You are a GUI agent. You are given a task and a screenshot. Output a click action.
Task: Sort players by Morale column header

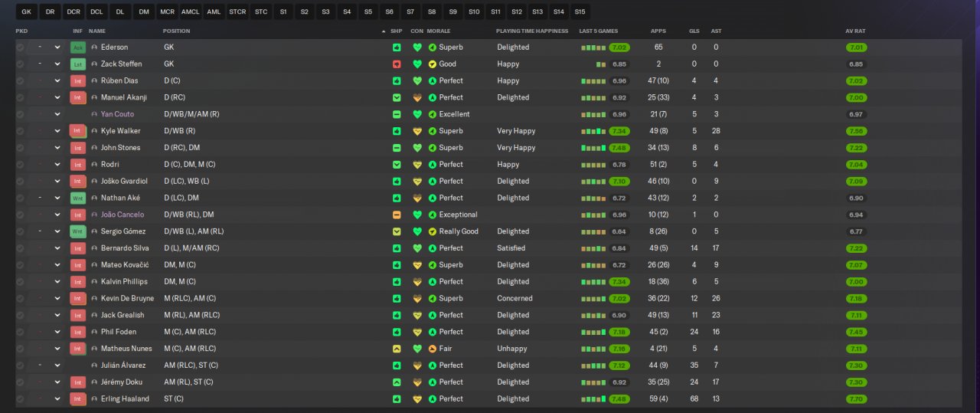coord(438,31)
